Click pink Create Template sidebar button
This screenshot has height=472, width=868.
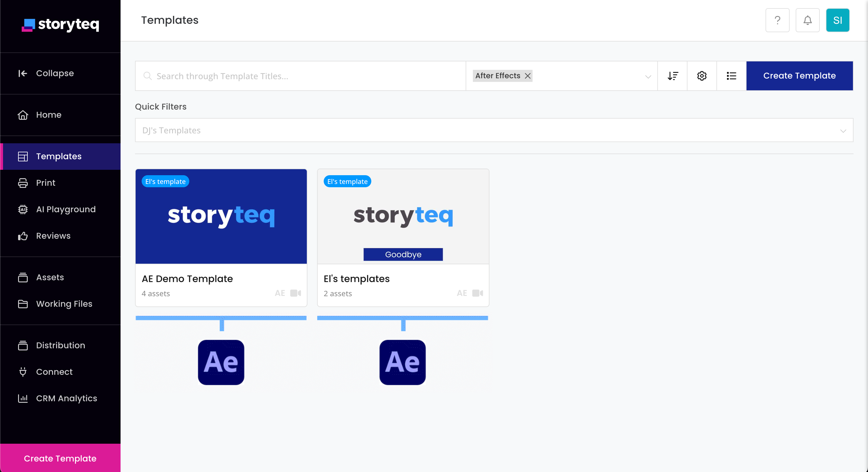[60, 458]
